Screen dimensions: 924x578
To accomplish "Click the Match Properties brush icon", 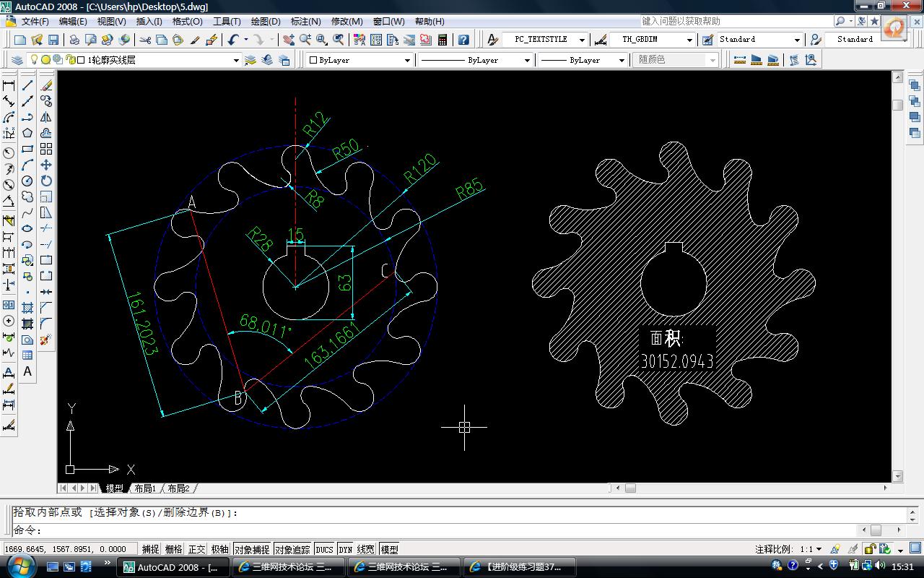I will point(195,40).
